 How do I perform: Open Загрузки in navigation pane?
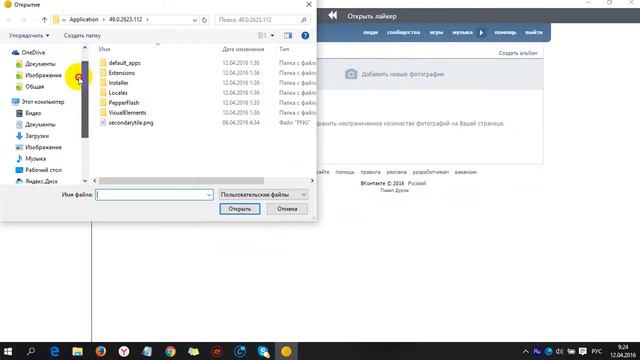point(32,136)
